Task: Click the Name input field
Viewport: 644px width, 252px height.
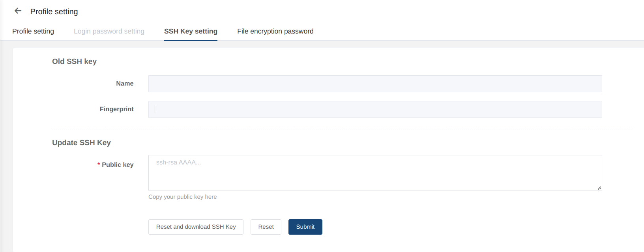Action: coord(375,84)
